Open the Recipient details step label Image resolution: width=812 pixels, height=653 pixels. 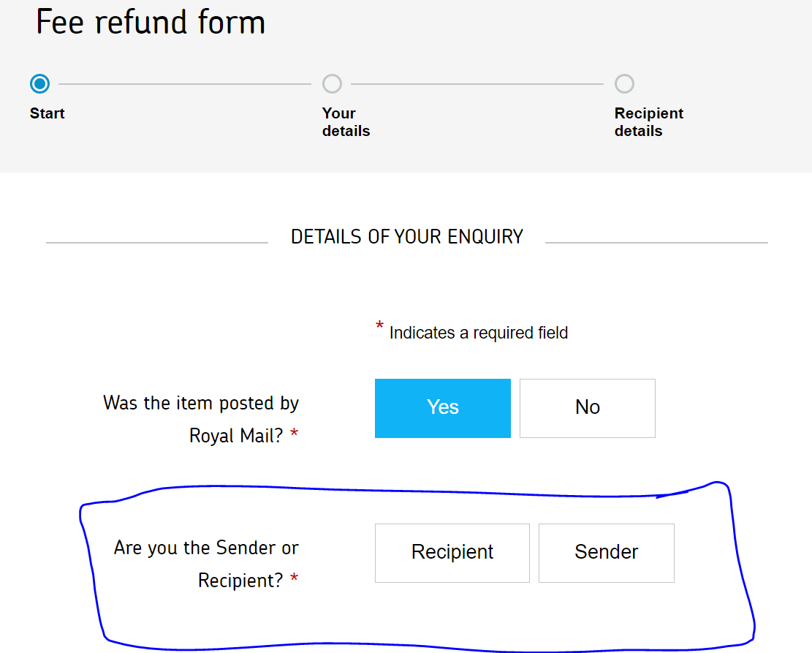[649, 122]
